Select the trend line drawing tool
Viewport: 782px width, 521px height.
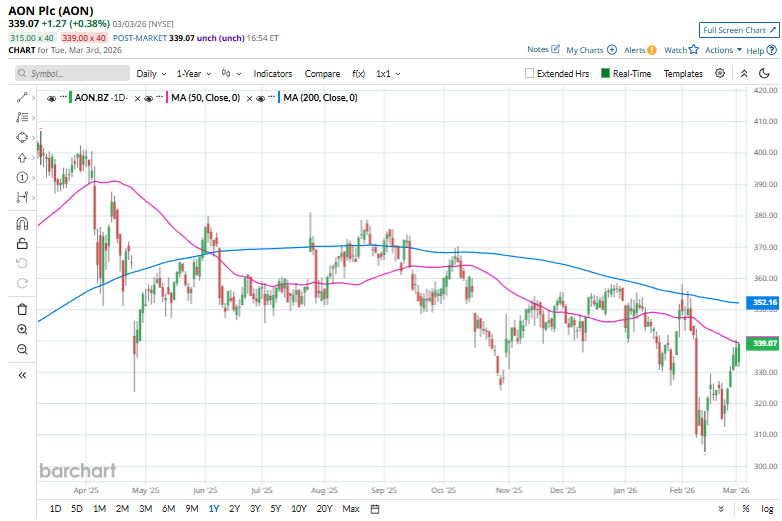pos(22,97)
